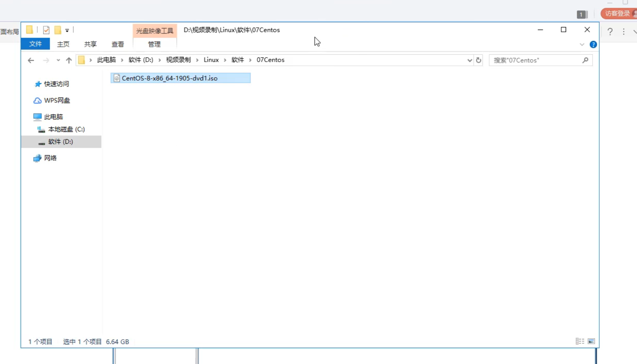
Task: Click the numbered 1 badge icon in background window
Action: (x=582, y=14)
